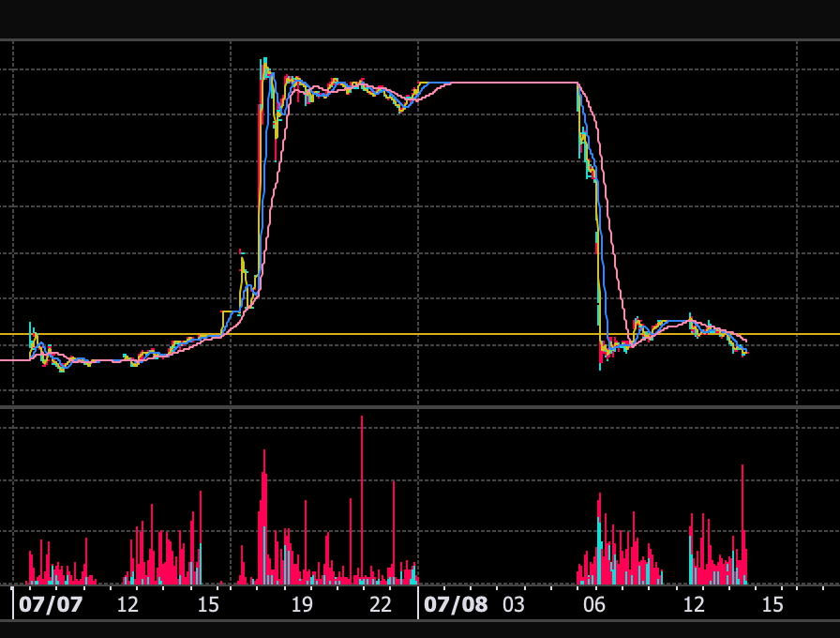Click the 07/08 date label
Image resolution: width=840 pixels, height=638 pixels.
456,605
